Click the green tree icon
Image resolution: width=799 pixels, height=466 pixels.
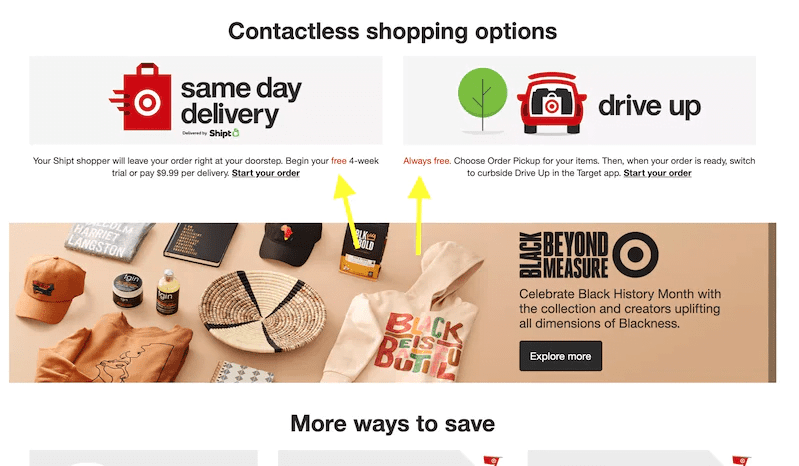[483, 100]
